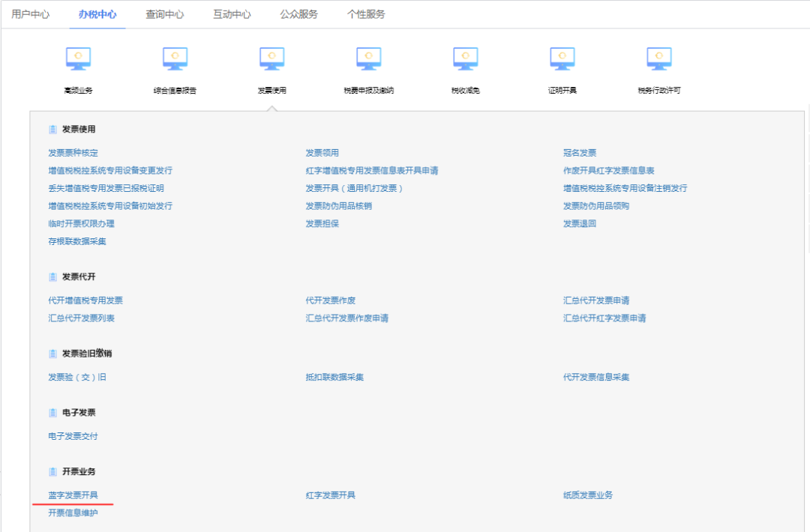The image size is (810, 532).
Task: Open the 存根联数据采集 link
Action: tap(77, 241)
